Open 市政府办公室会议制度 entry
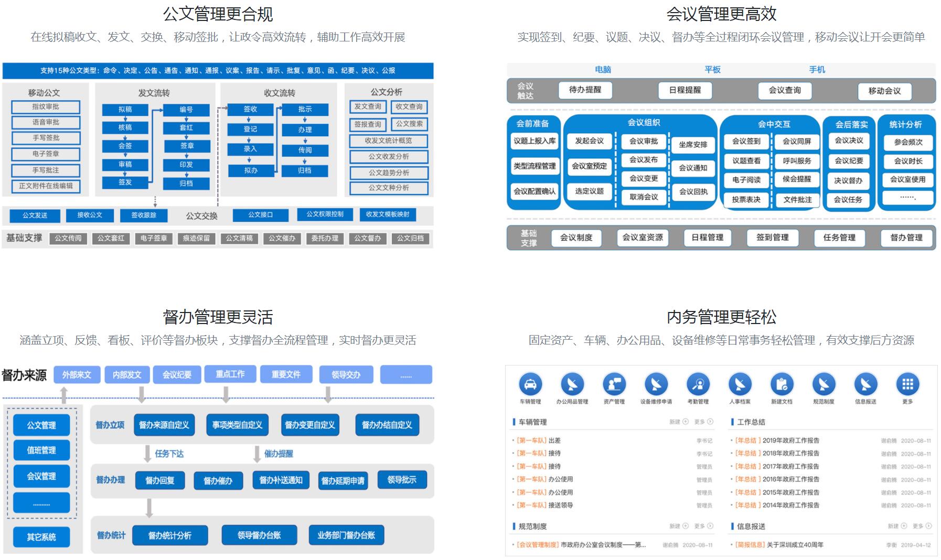 pos(603,545)
